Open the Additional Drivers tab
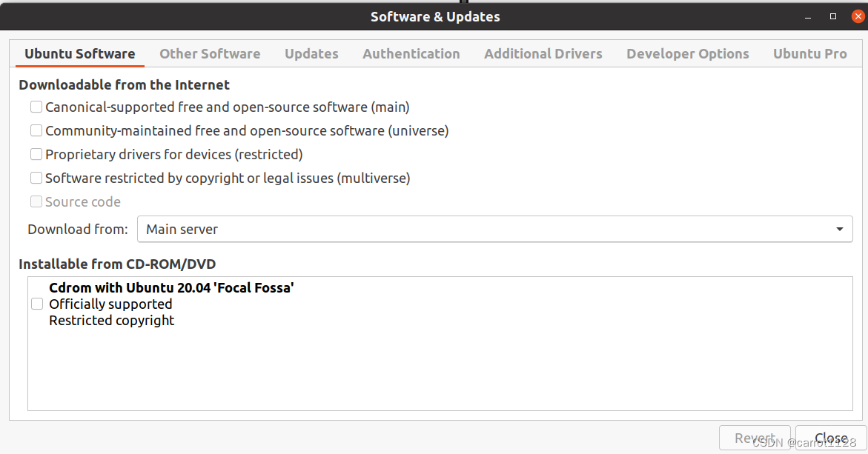This screenshot has height=454, width=868. pyautogui.click(x=543, y=53)
